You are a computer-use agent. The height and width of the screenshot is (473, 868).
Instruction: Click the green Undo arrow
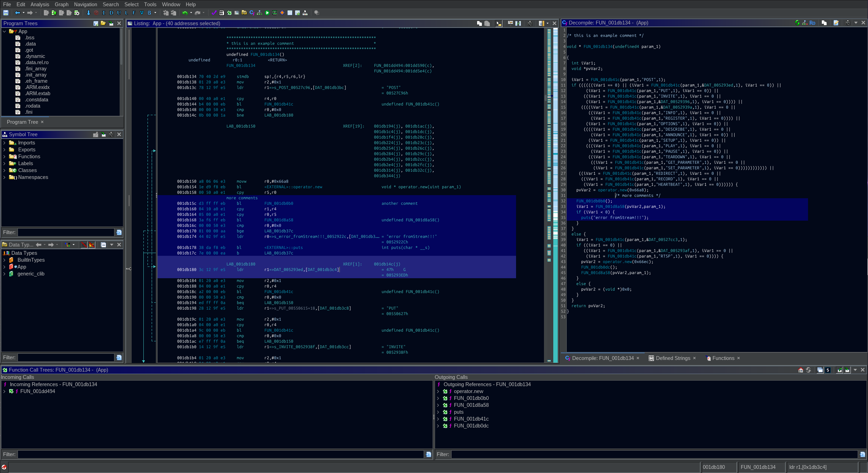point(185,13)
